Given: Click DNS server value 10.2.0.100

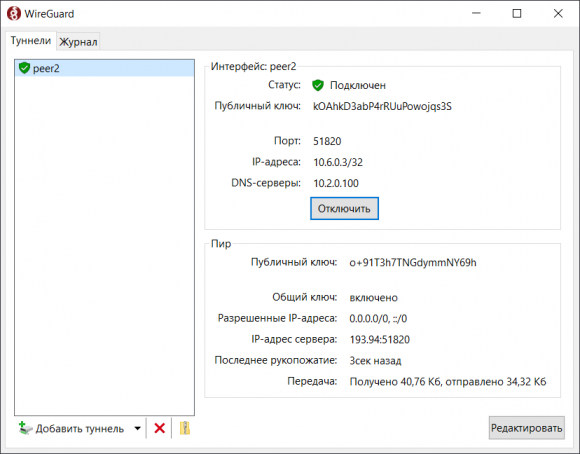Looking at the screenshot, I should point(336,184).
